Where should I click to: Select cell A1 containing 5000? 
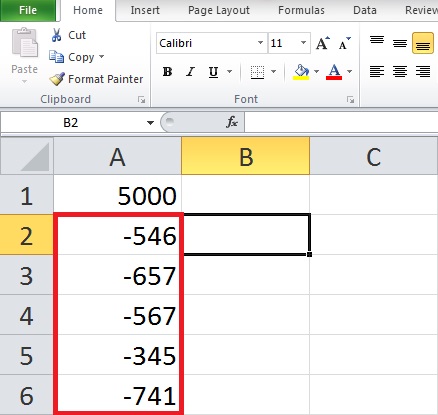[x=117, y=194]
